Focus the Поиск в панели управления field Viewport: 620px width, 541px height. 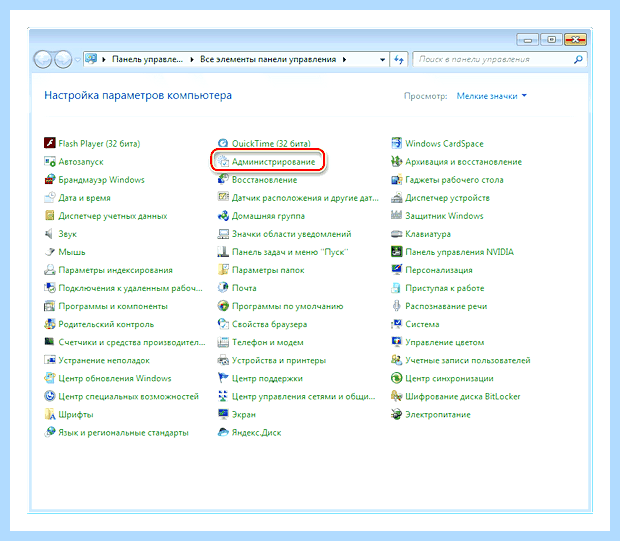pos(500,59)
